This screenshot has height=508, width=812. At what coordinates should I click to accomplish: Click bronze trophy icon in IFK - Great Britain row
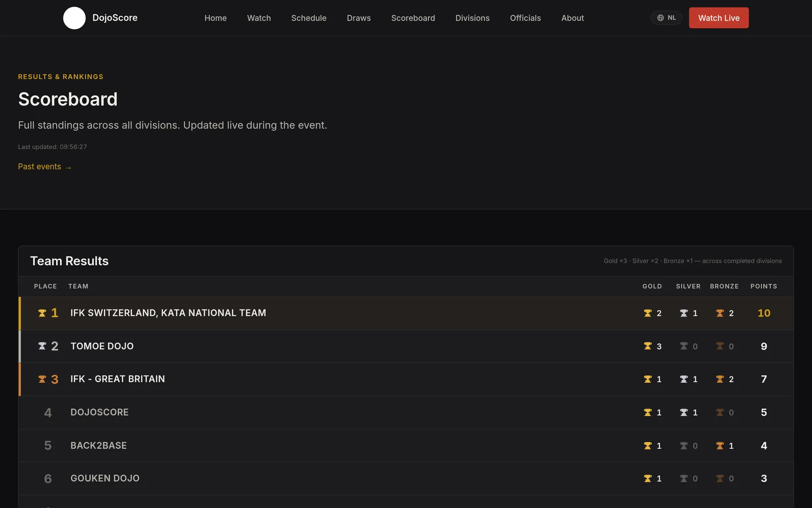pos(720,379)
